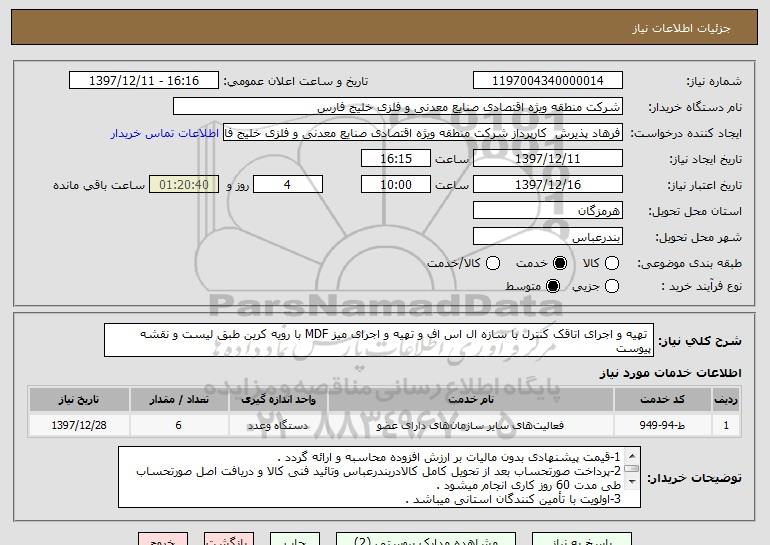
Task: Click the 16:15 creation time field
Action: (396, 159)
